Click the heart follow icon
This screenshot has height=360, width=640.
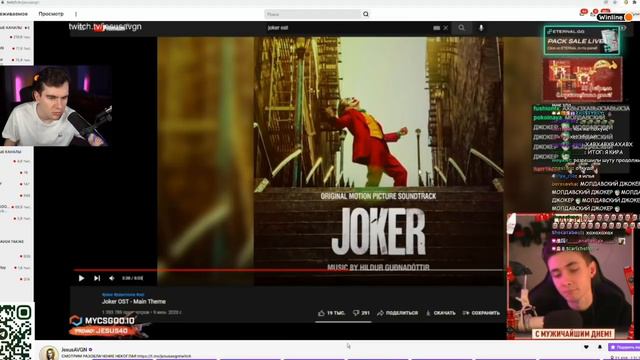point(586,347)
